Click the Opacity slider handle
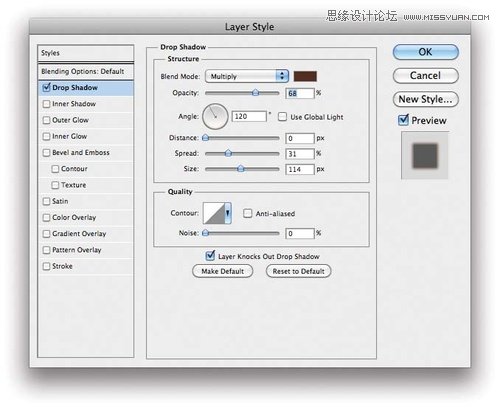500x408 pixels. pos(255,93)
